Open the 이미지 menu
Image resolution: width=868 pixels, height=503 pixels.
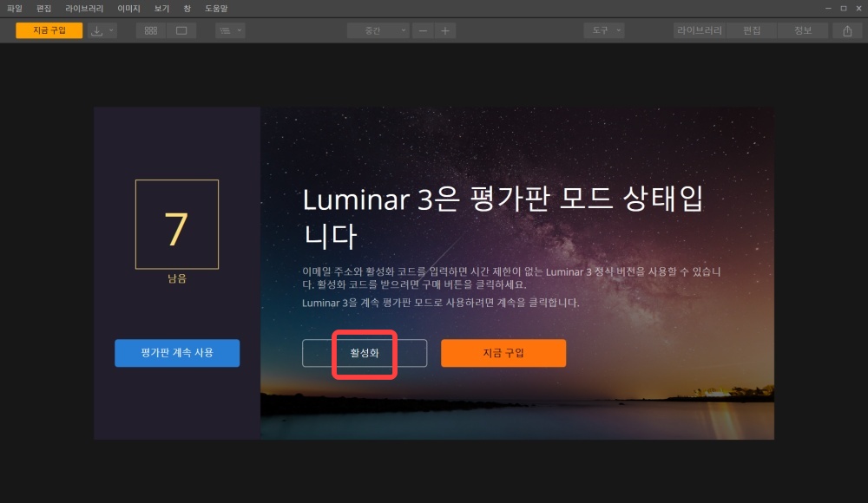[128, 9]
